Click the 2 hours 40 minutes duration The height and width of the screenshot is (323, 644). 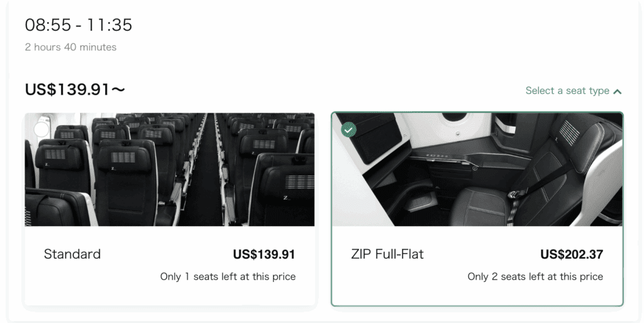(x=70, y=47)
